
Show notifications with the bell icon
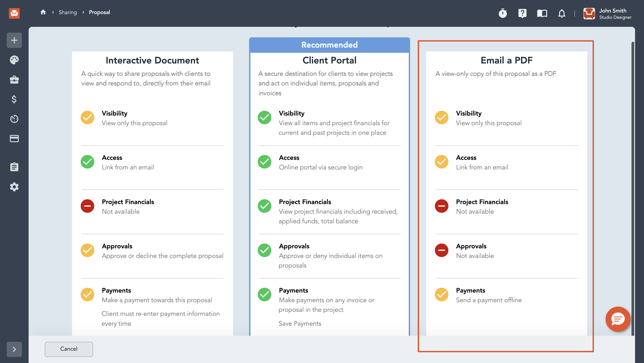pyautogui.click(x=562, y=13)
